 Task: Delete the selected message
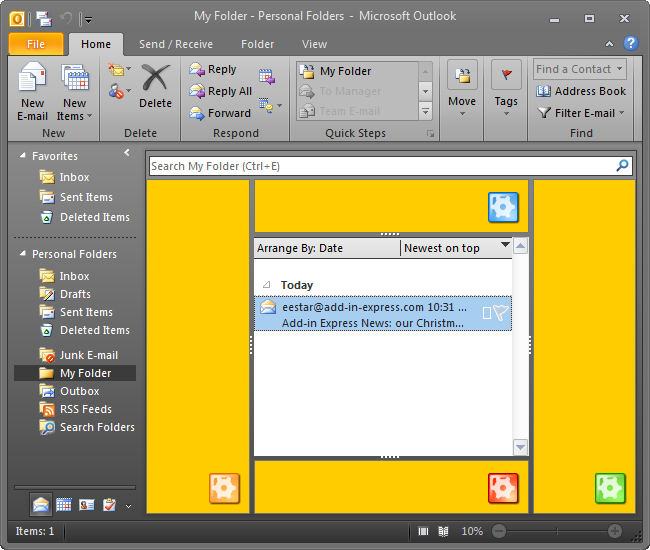155,86
